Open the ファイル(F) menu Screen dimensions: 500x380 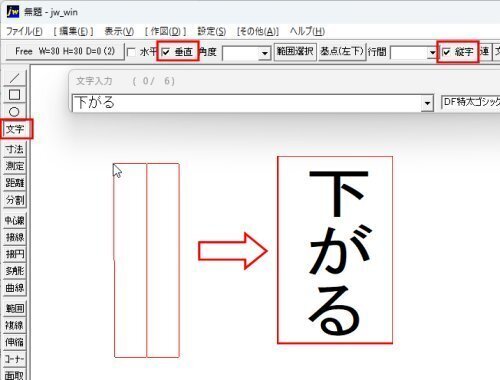pos(24,31)
